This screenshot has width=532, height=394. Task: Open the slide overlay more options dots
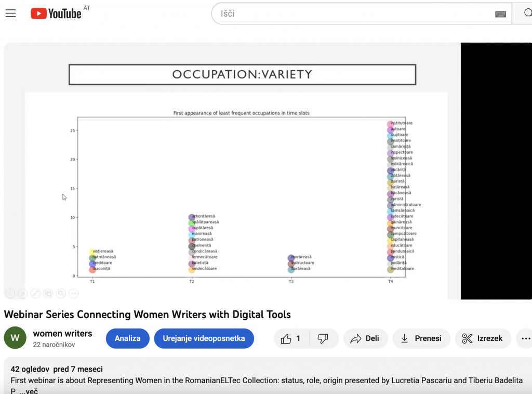coord(74,294)
